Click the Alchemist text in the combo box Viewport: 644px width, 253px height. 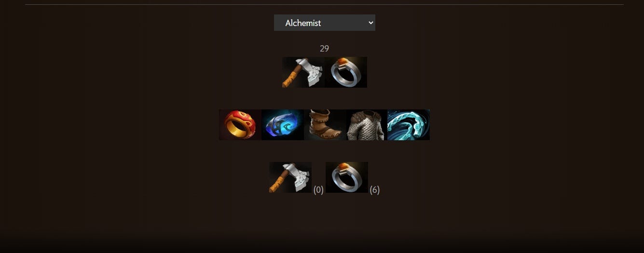click(x=303, y=23)
